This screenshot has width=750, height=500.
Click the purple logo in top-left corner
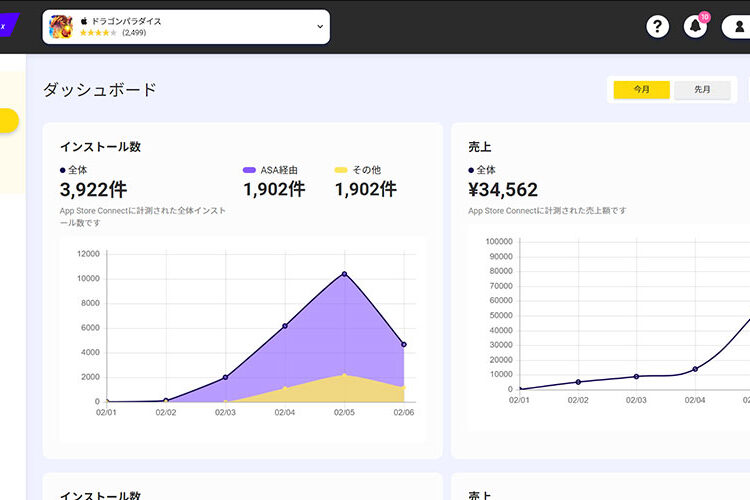[9, 21]
